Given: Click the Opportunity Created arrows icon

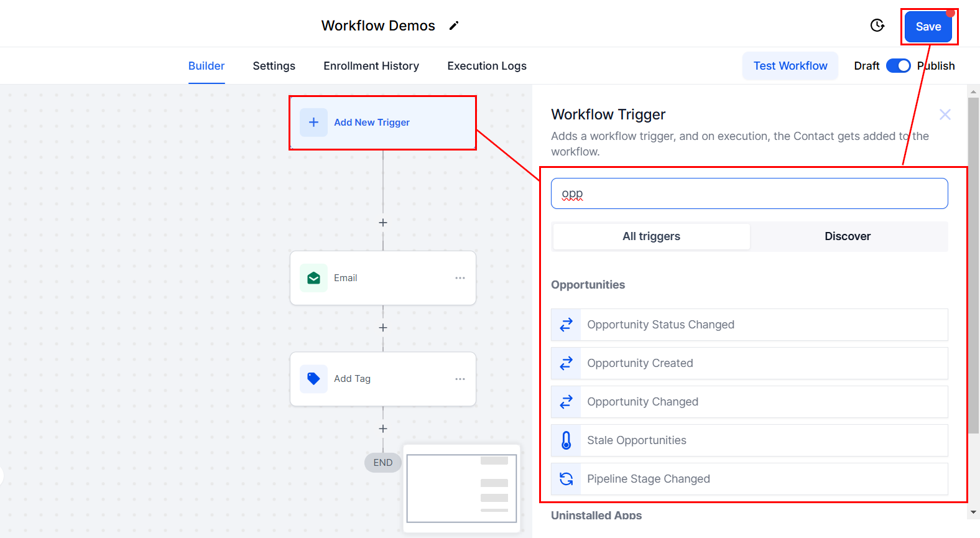Looking at the screenshot, I should [x=566, y=363].
